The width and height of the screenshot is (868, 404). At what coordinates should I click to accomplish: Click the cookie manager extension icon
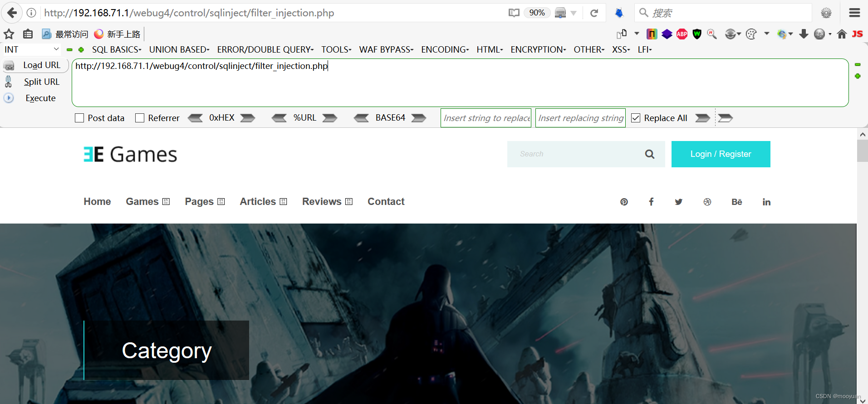coord(751,34)
